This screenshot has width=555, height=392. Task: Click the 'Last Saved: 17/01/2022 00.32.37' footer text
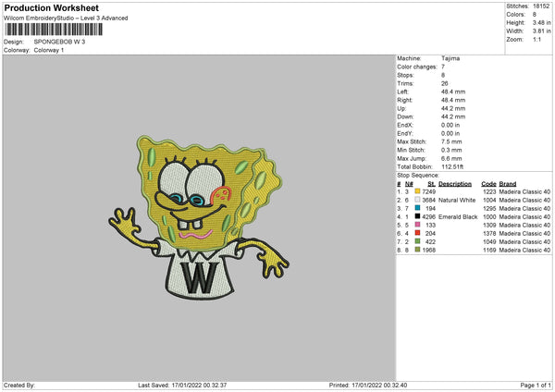(x=182, y=385)
